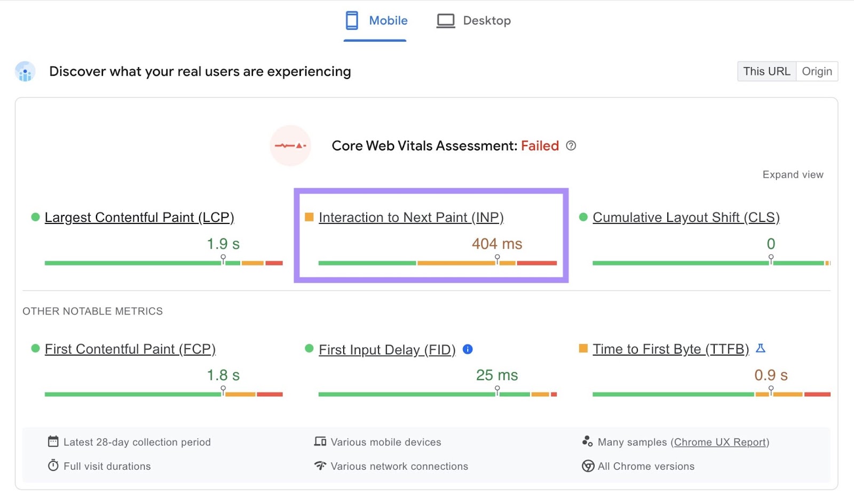The height and width of the screenshot is (504, 854).
Task: Click the green status dot beside LCP
Action: pyautogui.click(x=35, y=217)
